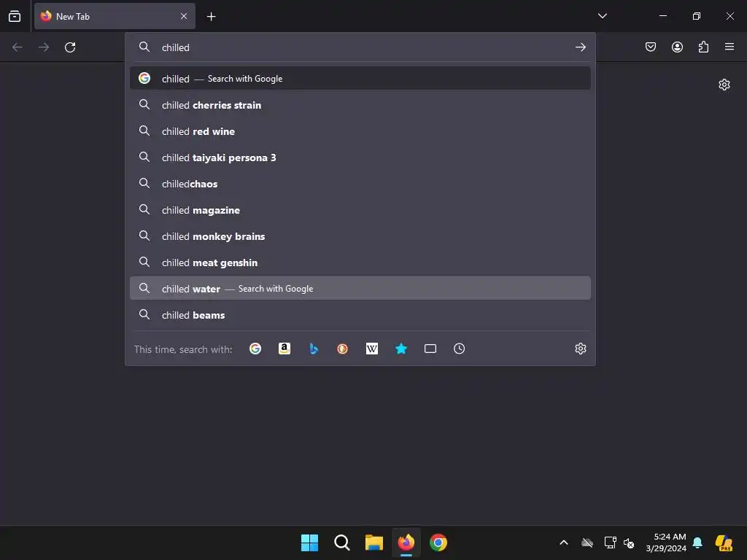The width and height of the screenshot is (747, 560).
Task: Click the OneDrive cloud tray icon
Action: (587, 542)
